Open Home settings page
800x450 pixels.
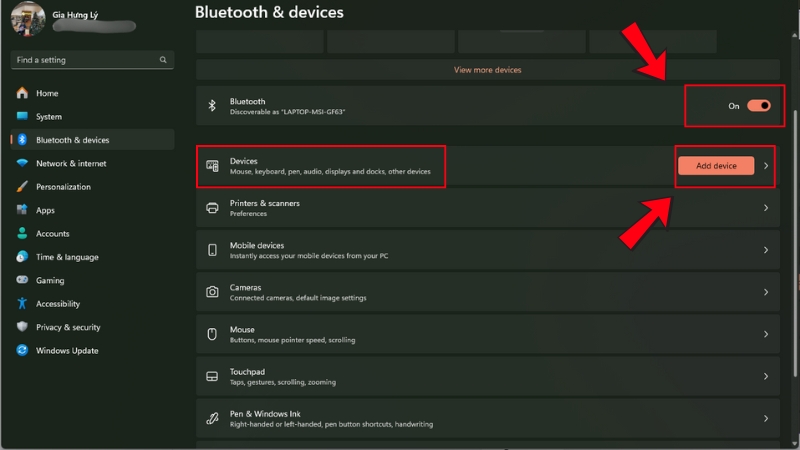(92, 93)
